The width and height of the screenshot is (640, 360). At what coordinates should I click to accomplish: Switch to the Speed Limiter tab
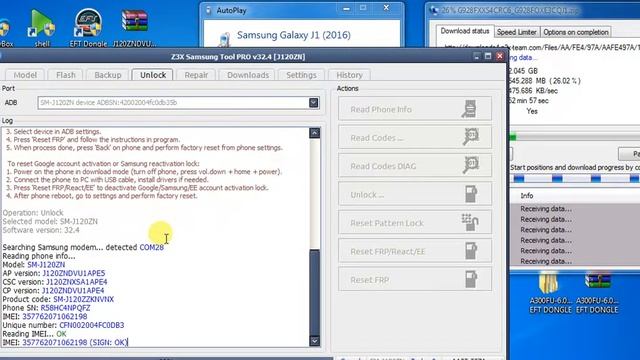(516, 32)
